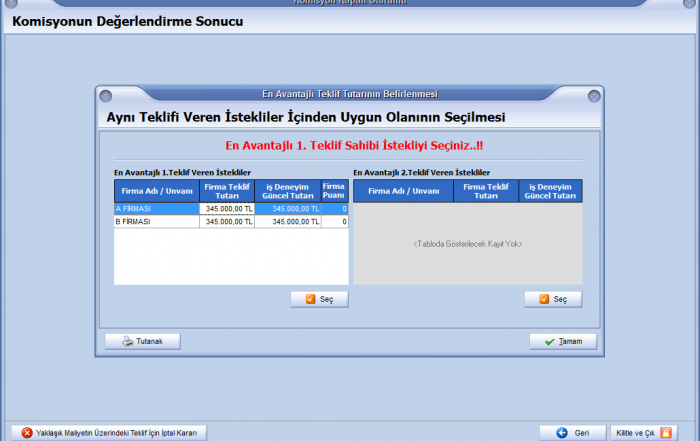Viewport: 700px width, 441px height.
Task: Sort left table by Firma Adı / Unvanı header
Action: point(156,191)
